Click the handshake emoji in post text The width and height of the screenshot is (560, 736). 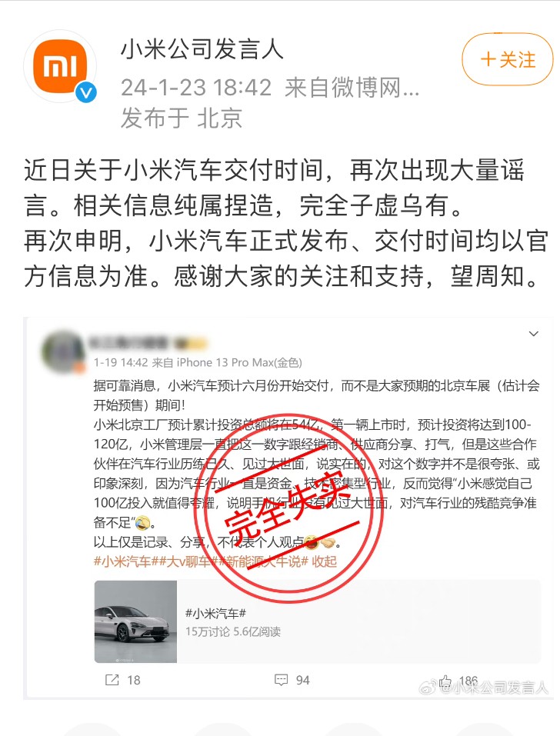click(328, 542)
